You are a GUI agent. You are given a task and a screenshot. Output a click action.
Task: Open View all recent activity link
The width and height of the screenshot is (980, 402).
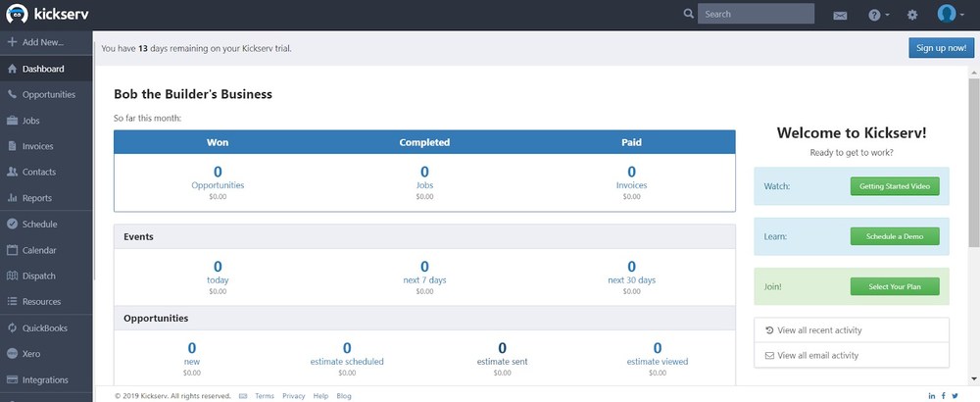[851, 330]
